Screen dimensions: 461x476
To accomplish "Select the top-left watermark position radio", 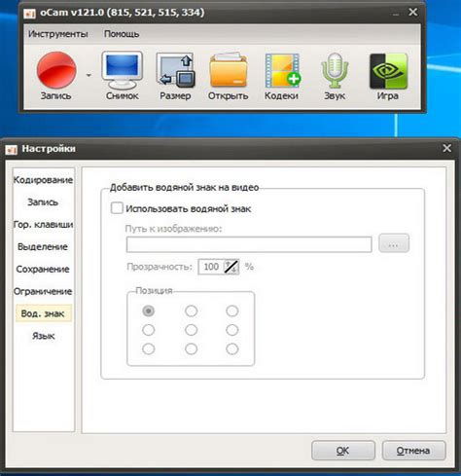I will (x=149, y=311).
